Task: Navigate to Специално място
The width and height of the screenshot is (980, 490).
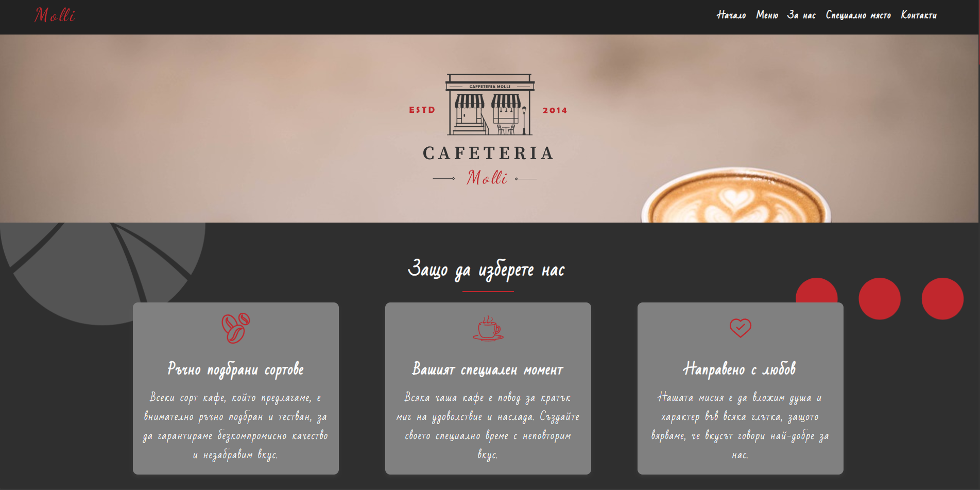Action: click(x=858, y=15)
